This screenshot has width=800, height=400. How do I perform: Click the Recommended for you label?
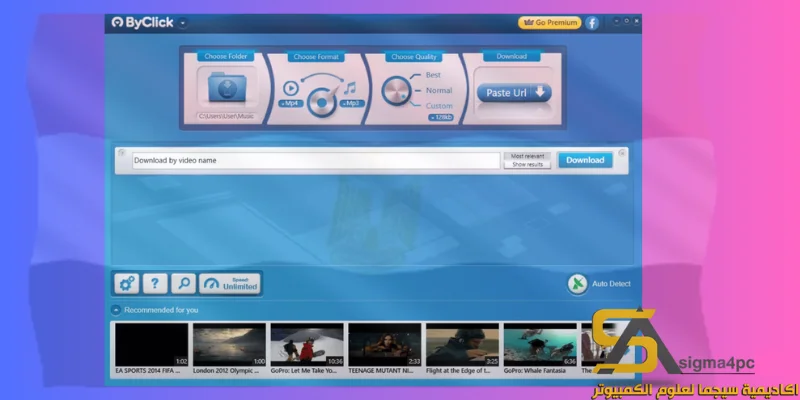coord(161,310)
